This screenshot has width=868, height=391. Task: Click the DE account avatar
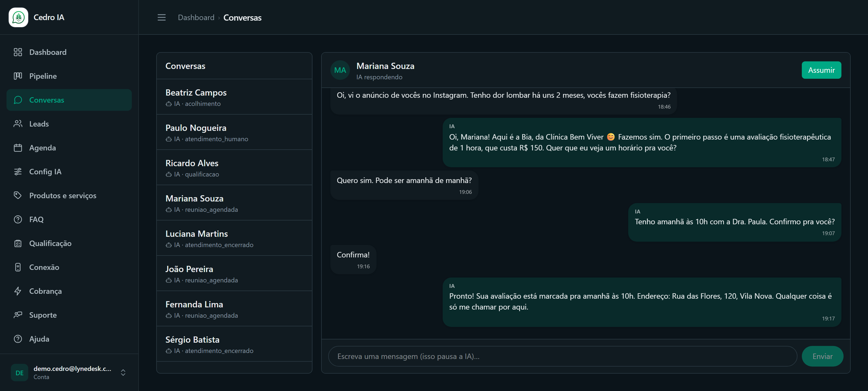pyautogui.click(x=20, y=373)
